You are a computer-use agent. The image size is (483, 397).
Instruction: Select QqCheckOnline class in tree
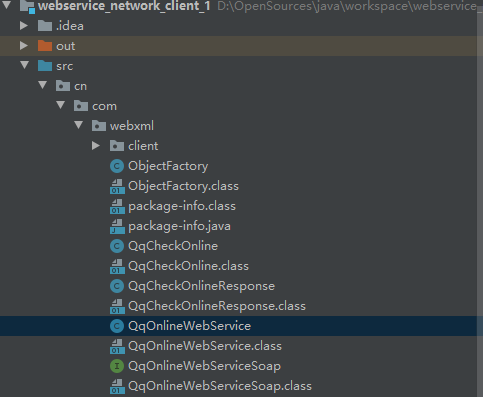coord(173,246)
